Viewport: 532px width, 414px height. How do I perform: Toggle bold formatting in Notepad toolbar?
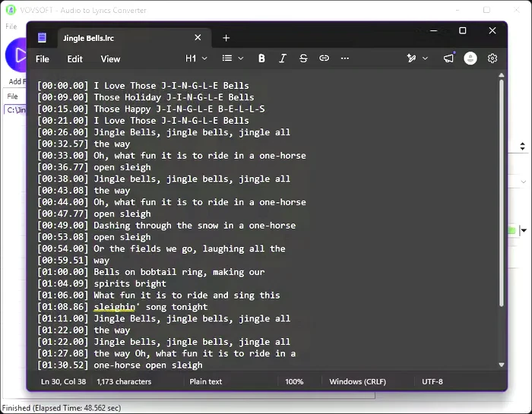click(261, 58)
